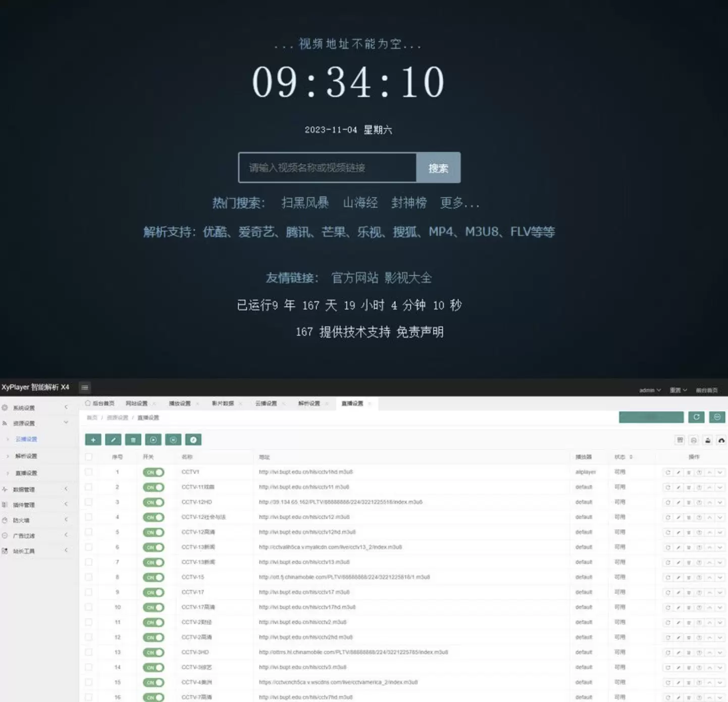Check the checkbox for row 1 CCTV1
Viewport: 728px width, 702px height.
(x=89, y=472)
